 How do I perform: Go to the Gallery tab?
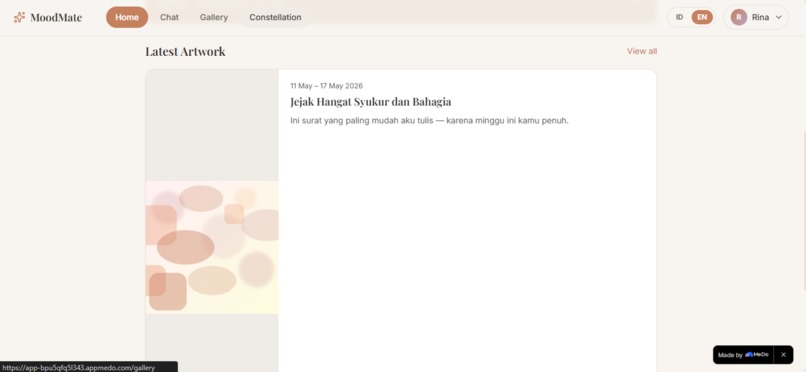tap(214, 17)
